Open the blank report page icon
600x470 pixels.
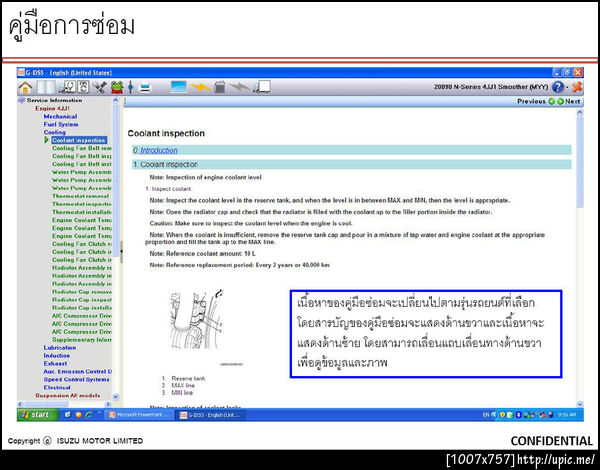click(262, 87)
